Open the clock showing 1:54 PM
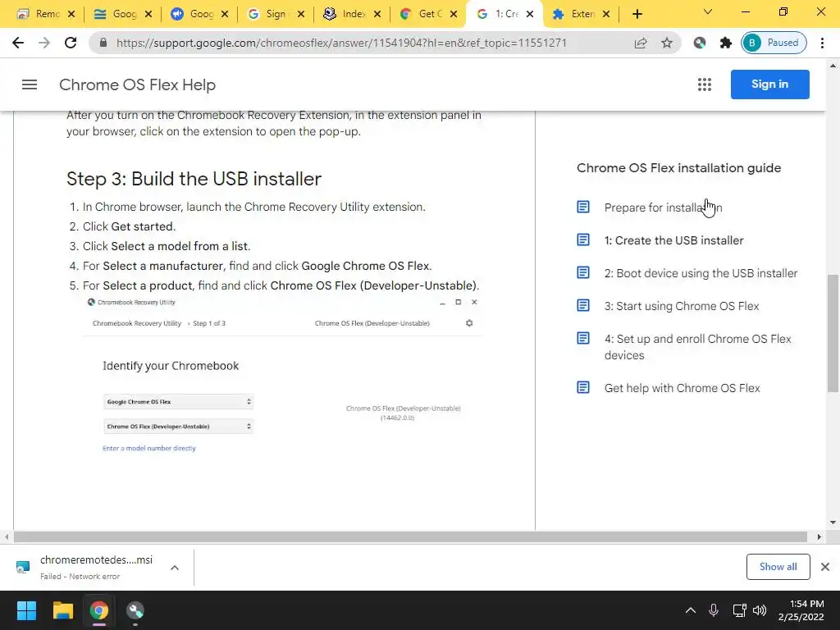 coord(801,610)
